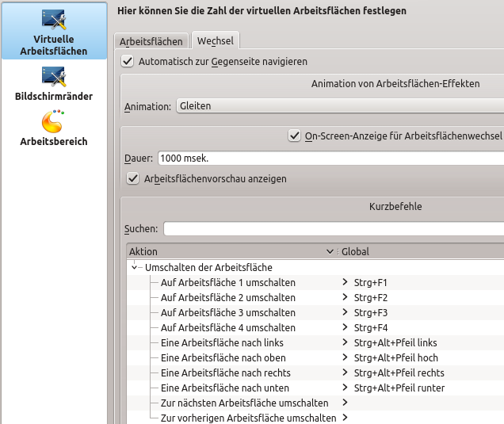This screenshot has height=424, width=504.
Task: Click the arrow icon beside Strg+Alt+Pfeil runter
Action: [x=345, y=388]
